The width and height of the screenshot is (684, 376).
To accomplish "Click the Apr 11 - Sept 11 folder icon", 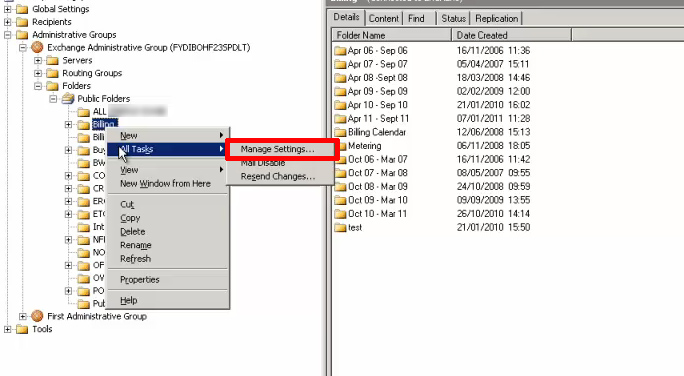I will click(340, 119).
